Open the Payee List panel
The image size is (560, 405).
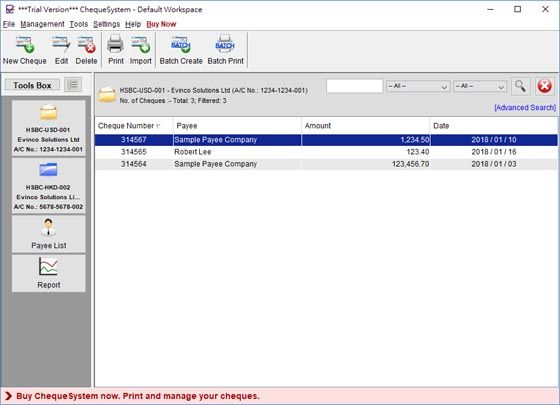coord(49,234)
